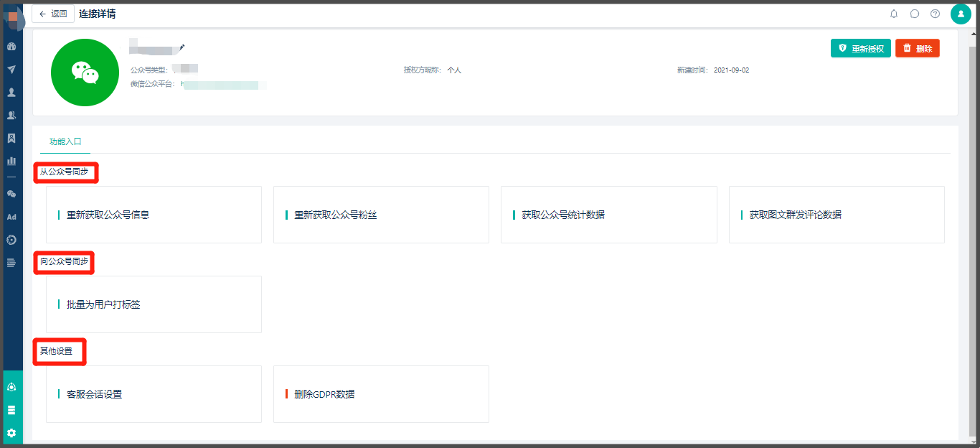This screenshot has height=448, width=980.
Task: Click the 其他设置 section heading
Action: pos(56,352)
